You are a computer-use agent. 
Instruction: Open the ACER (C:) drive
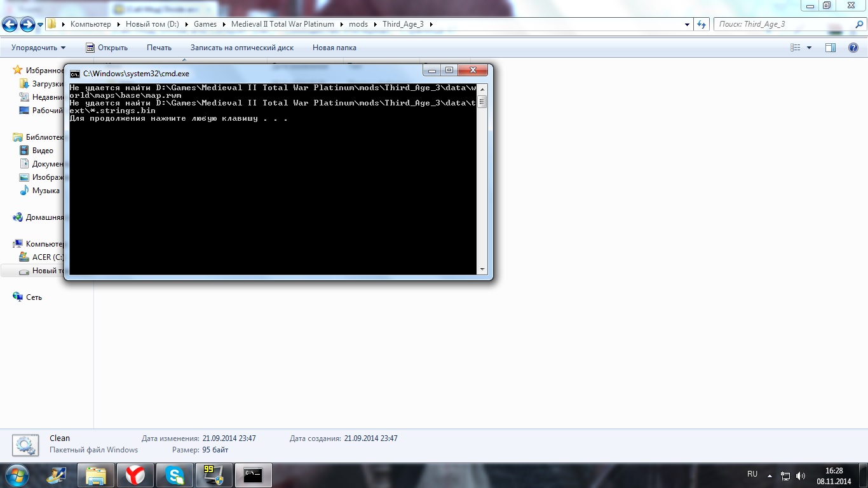click(42, 257)
